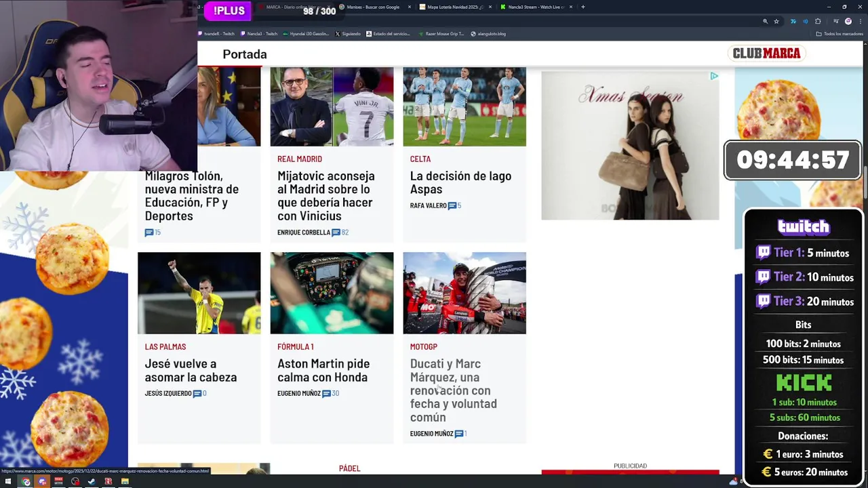Image resolution: width=868 pixels, height=488 pixels.
Task: Open the Chrome profile avatar
Action: pyautogui.click(x=848, y=21)
